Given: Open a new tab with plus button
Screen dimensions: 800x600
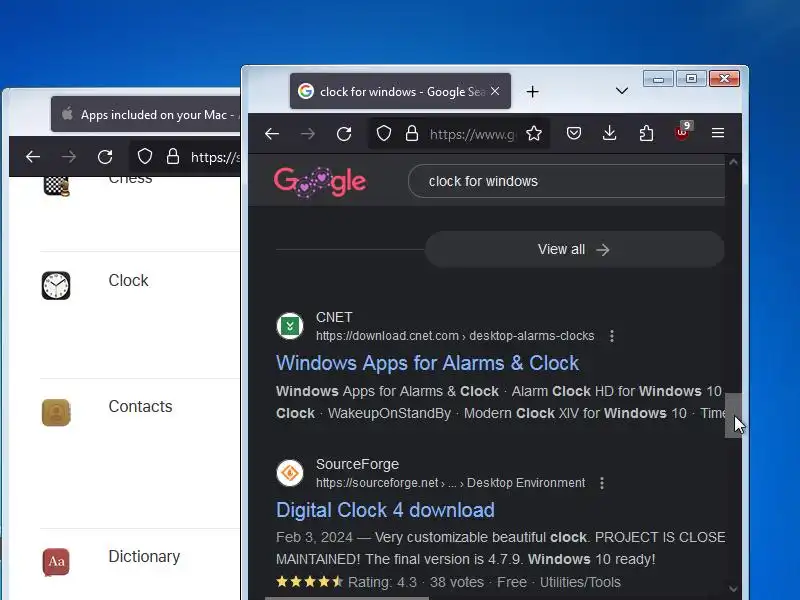Looking at the screenshot, I should point(533,91).
